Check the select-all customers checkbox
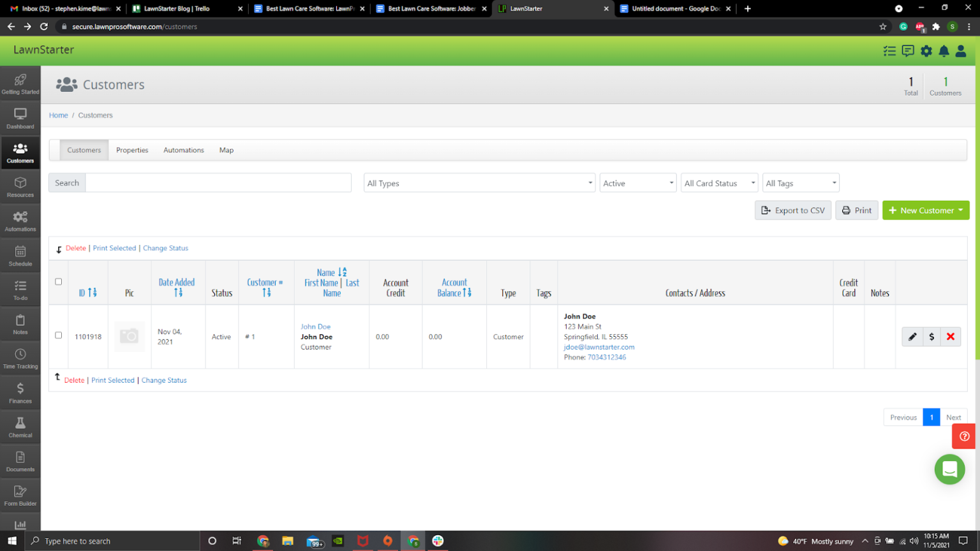 coord(58,281)
